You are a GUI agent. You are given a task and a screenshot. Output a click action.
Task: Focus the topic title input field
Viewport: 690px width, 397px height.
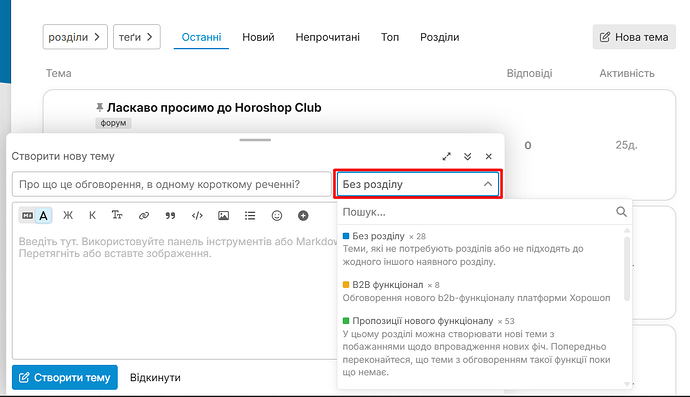(x=172, y=184)
